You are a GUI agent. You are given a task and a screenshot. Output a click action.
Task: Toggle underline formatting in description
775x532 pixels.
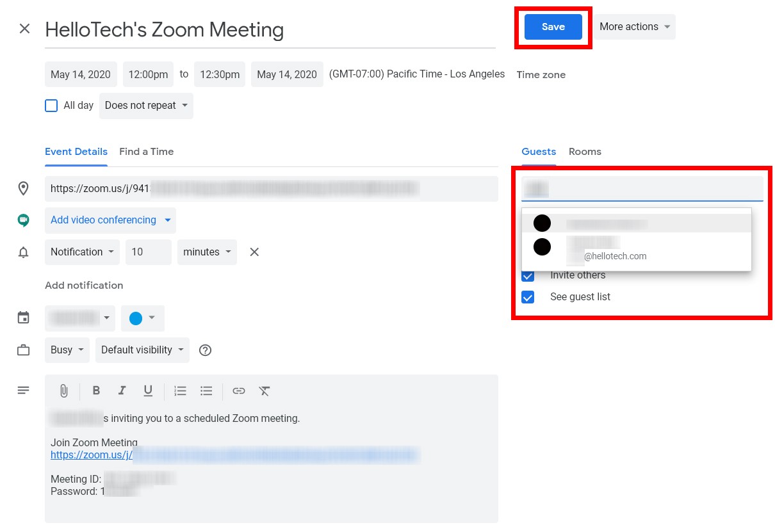point(148,391)
